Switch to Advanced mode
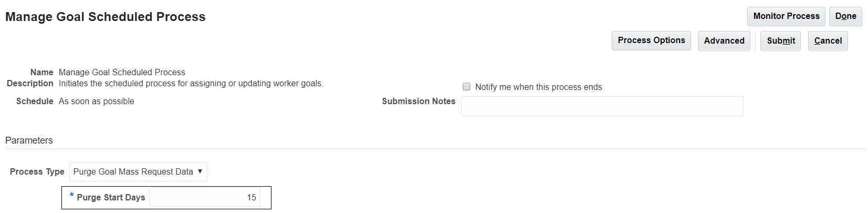The image size is (868, 213). [x=724, y=41]
